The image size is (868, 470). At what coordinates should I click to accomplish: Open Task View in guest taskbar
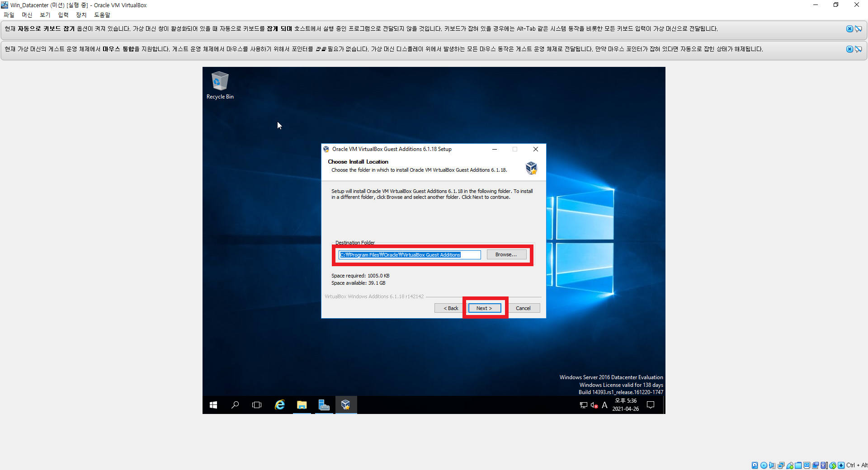[257, 405]
